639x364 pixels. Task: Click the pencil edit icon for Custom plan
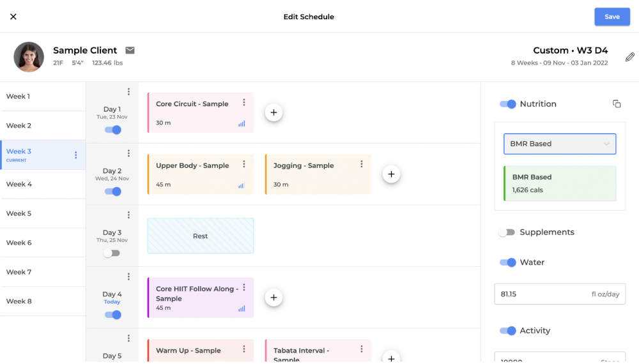pyautogui.click(x=630, y=57)
